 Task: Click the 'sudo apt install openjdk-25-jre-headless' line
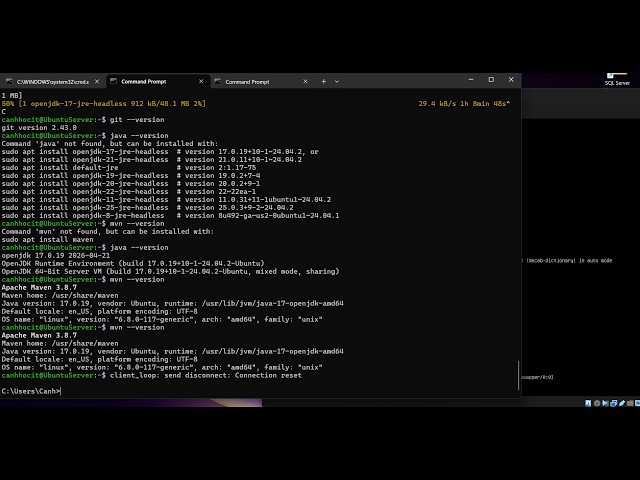coord(147,208)
